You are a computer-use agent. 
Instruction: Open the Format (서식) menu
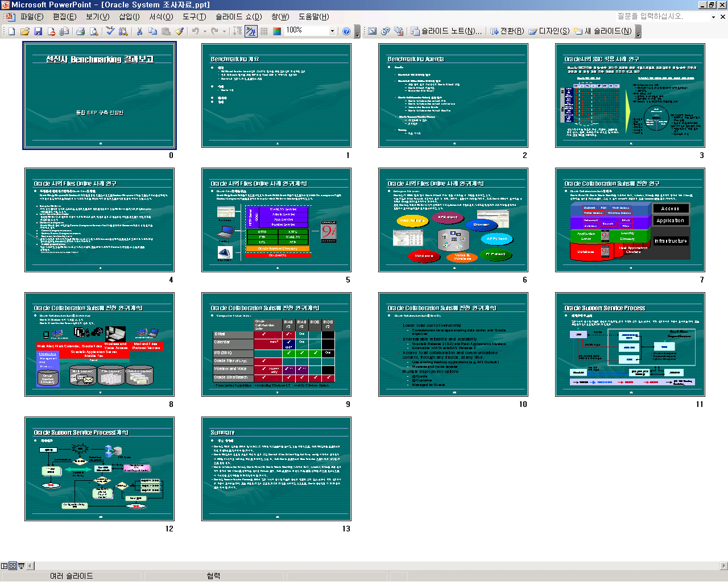161,17
